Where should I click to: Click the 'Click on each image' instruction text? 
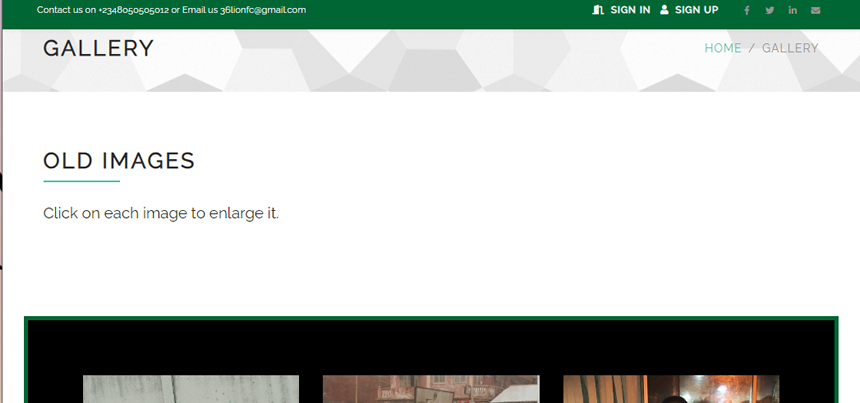pos(161,213)
